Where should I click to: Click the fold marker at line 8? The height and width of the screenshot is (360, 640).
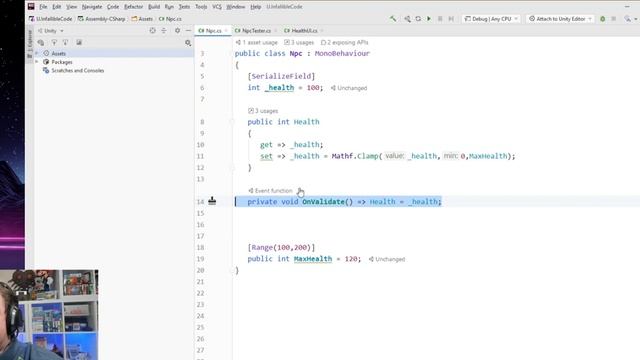233,122
